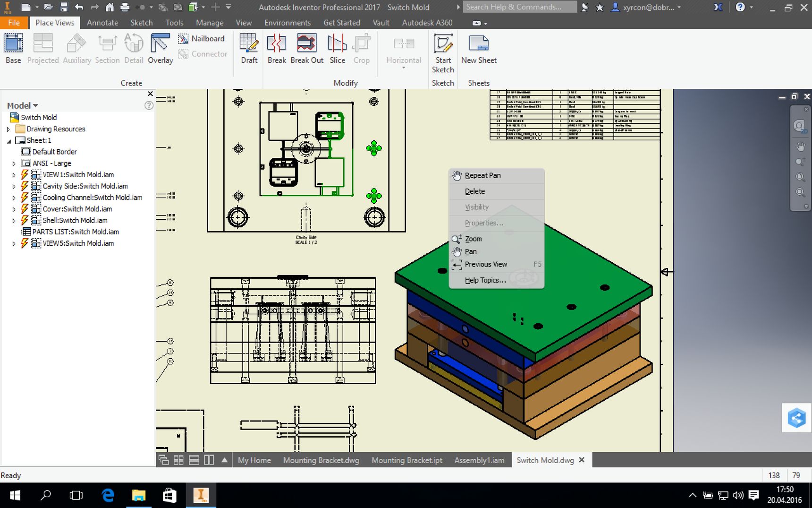Click the Autodesk Exchange X icon
The height and width of the screenshot is (508, 812).
pos(718,7)
